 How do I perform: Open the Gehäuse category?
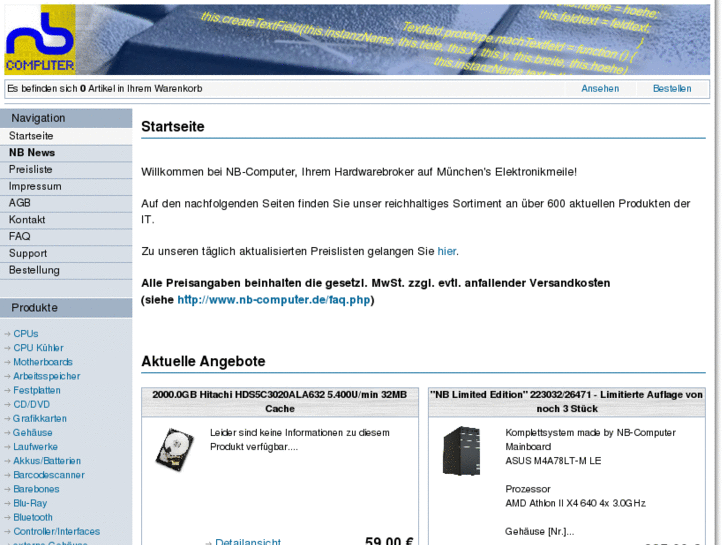point(32,433)
